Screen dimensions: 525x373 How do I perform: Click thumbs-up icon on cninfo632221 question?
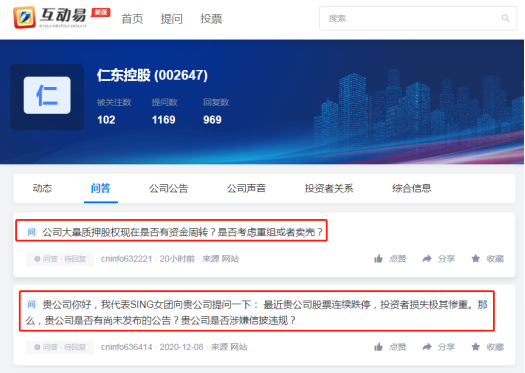click(378, 258)
